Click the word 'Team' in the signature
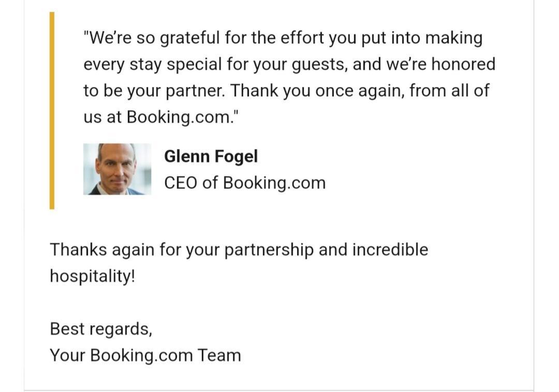 [x=219, y=355]
